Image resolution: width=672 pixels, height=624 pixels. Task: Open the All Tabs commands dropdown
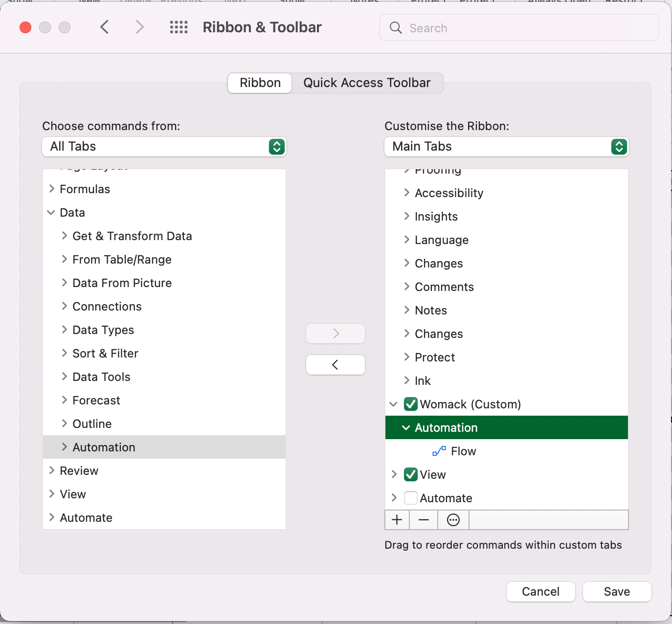click(164, 147)
